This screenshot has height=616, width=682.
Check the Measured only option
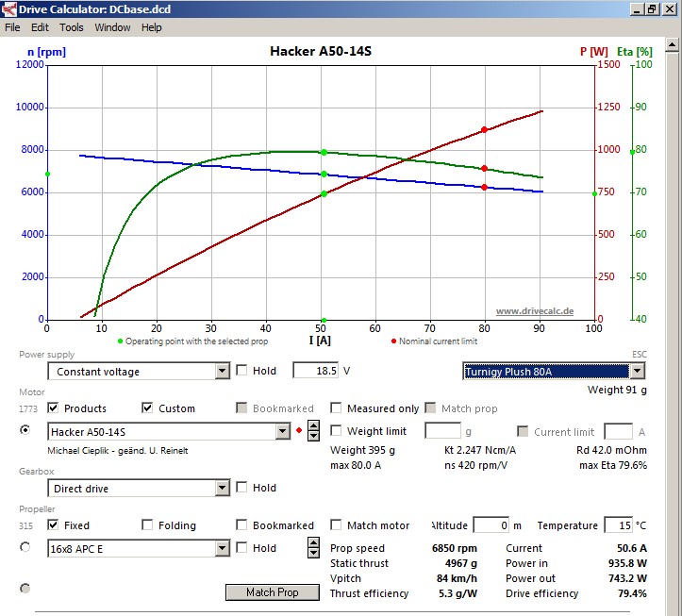click(x=336, y=408)
